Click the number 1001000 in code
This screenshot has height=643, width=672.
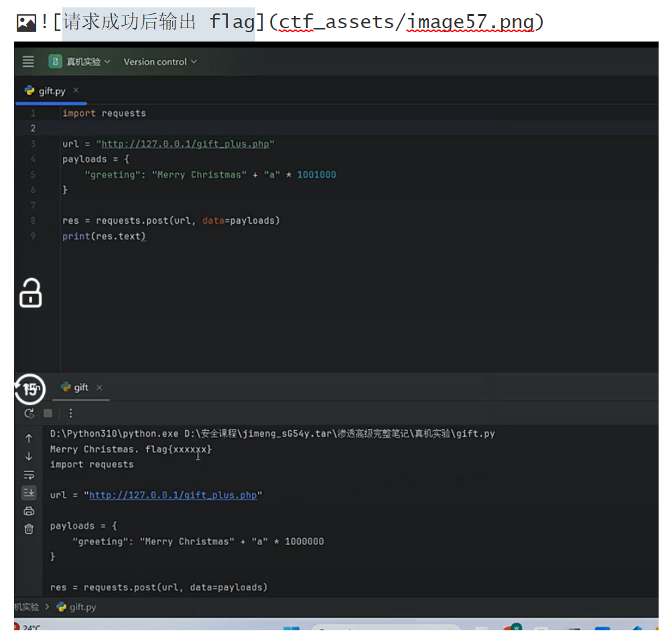tap(317, 175)
